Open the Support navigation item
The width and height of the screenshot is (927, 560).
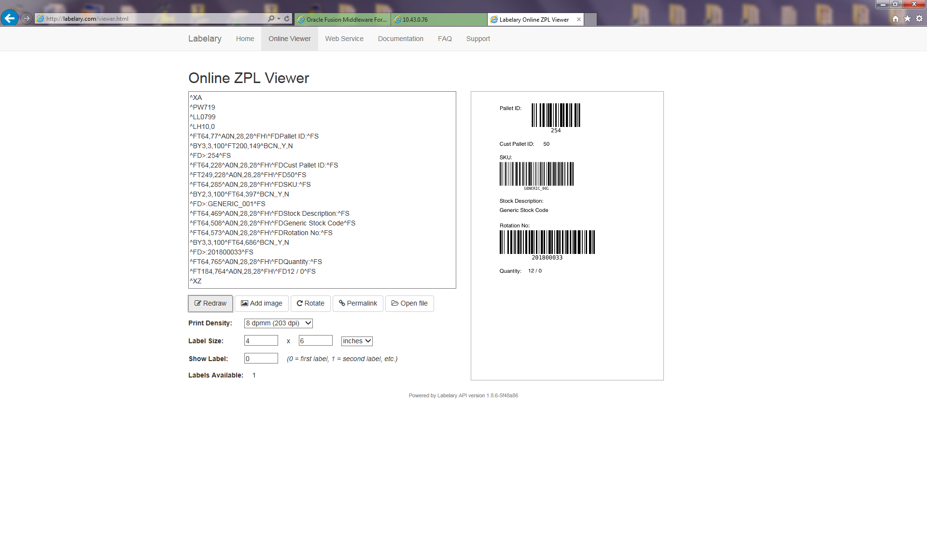coord(478,39)
